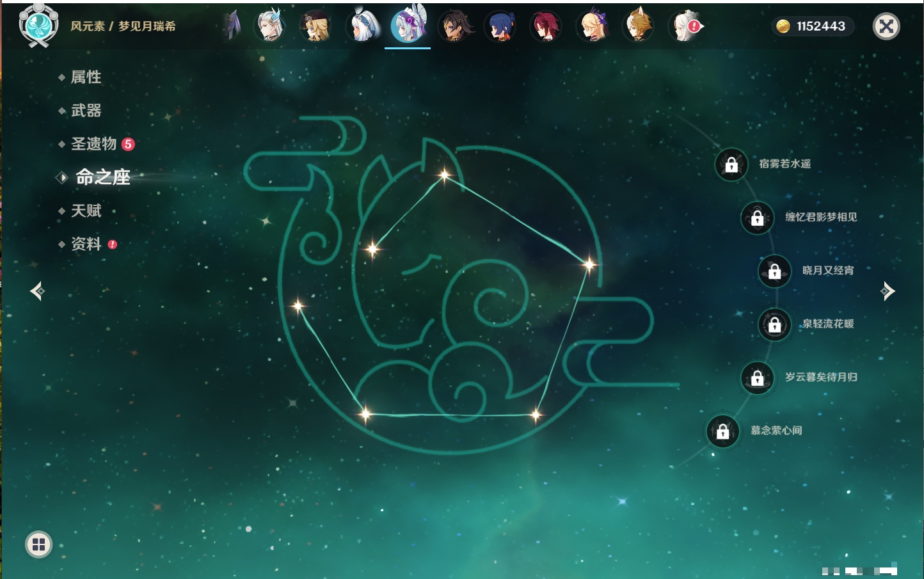Viewport: 924px width, 579px height.
Task: Open the 资料 (Profile) section
Action: 86,244
